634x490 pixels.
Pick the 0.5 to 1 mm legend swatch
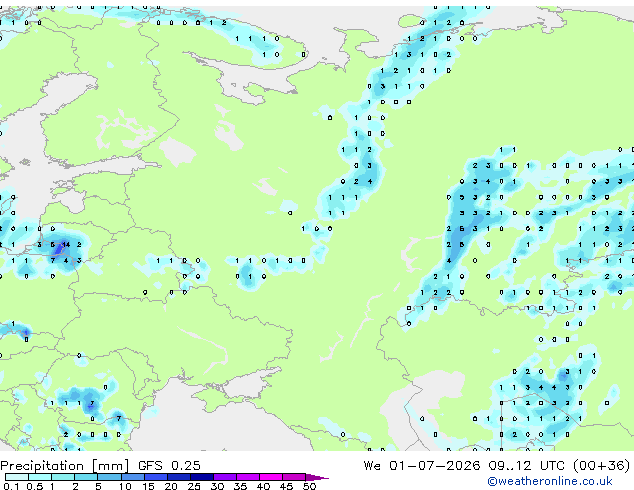[x=40, y=477]
